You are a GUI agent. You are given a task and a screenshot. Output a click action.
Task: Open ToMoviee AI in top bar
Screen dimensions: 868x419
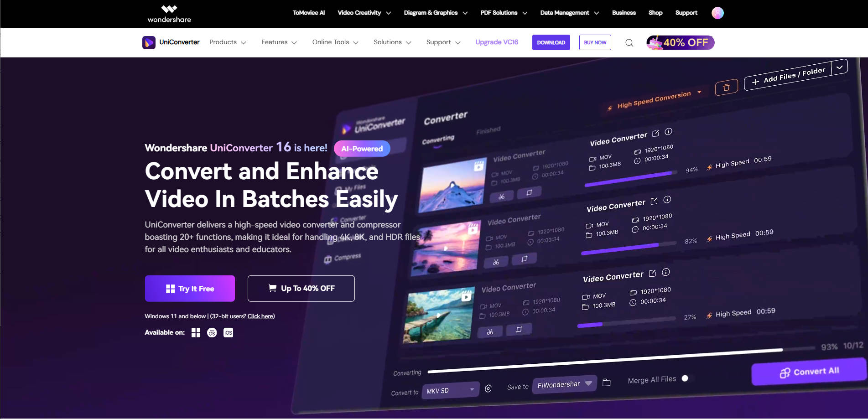[309, 13]
